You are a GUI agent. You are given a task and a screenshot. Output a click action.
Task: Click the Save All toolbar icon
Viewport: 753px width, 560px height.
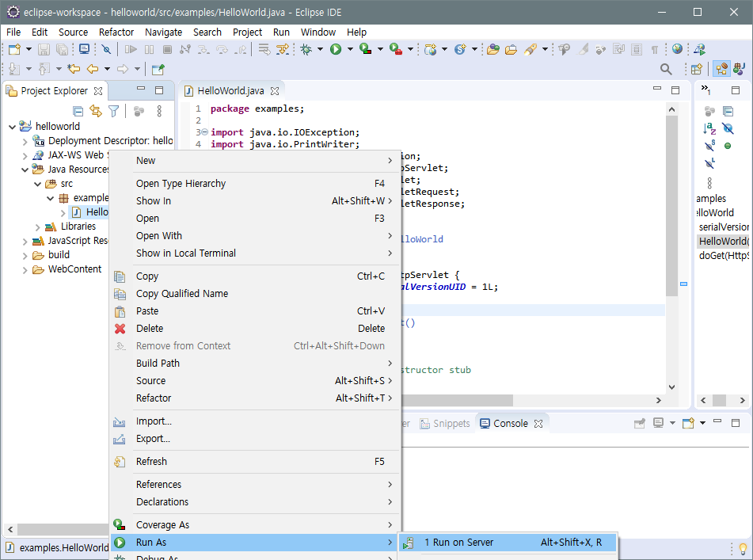click(x=62, y=49)
